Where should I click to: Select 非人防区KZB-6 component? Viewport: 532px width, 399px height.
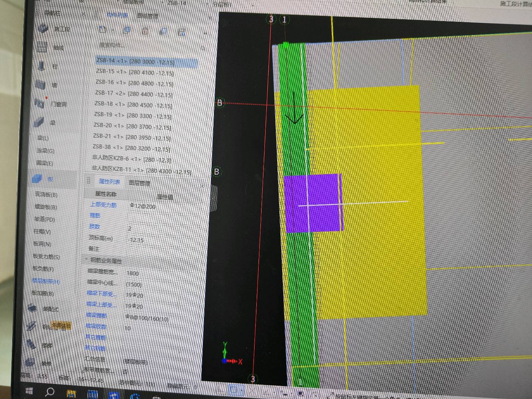(x=131, y=159)
